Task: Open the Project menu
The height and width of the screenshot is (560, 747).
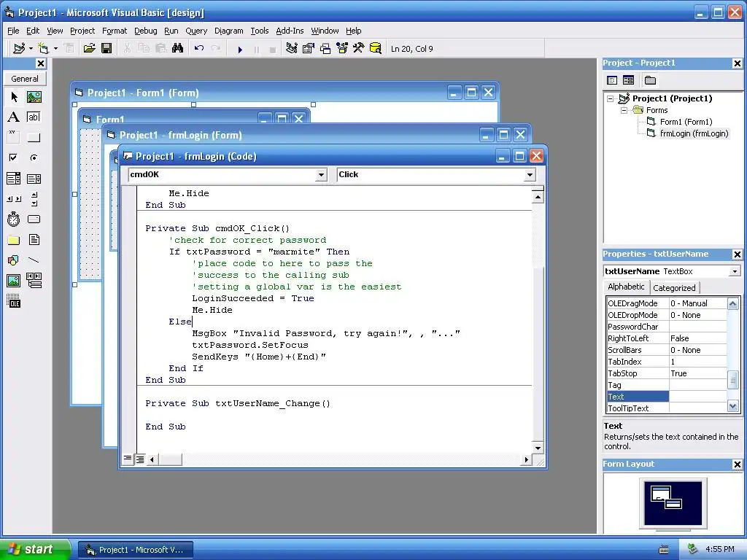Action: click(82, 31)
